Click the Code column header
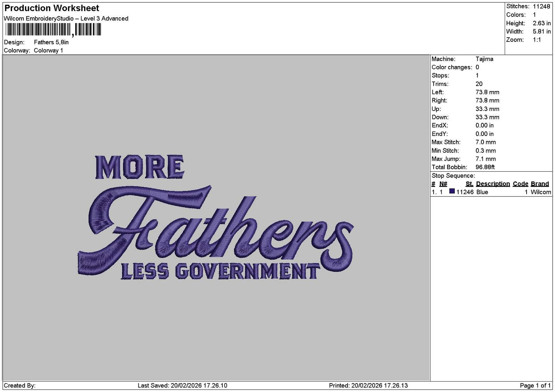This screenshot has width=555, height=392. pyautogui.click(x=520, y=184)
